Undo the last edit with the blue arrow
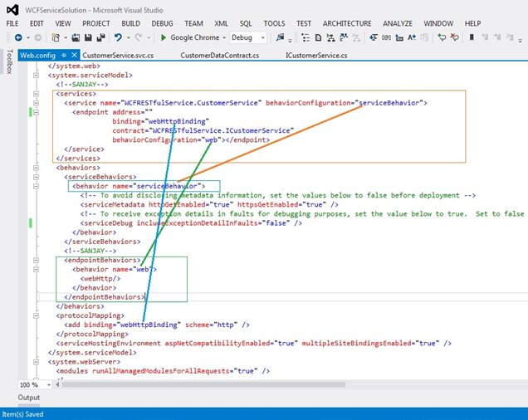528x420 pixels. point(118,37)
